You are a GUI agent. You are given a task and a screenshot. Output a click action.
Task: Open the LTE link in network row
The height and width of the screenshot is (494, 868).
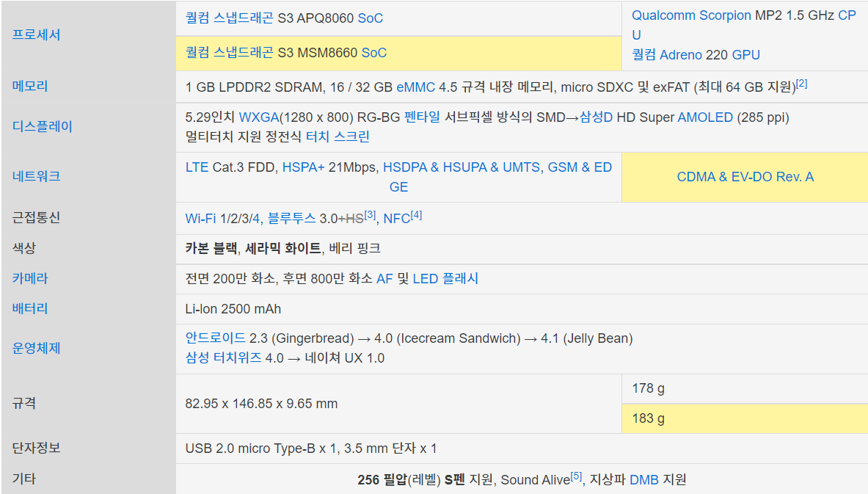point(197,167)
